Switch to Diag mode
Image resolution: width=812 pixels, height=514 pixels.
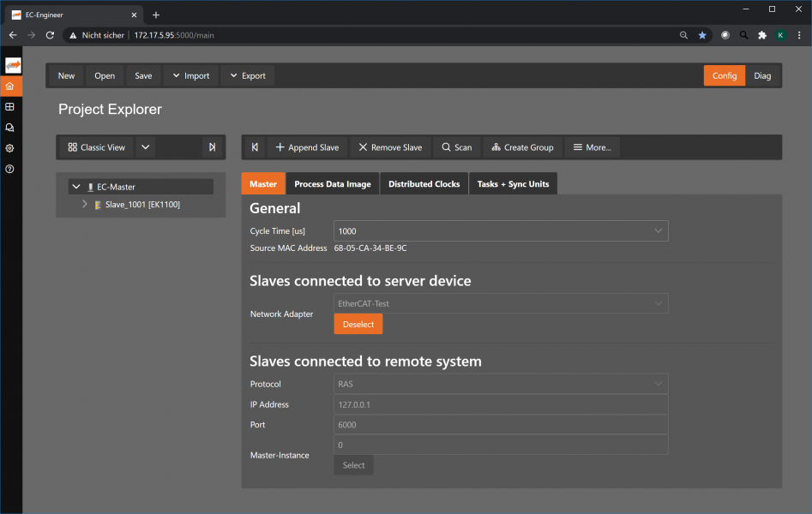coord(762,75)
